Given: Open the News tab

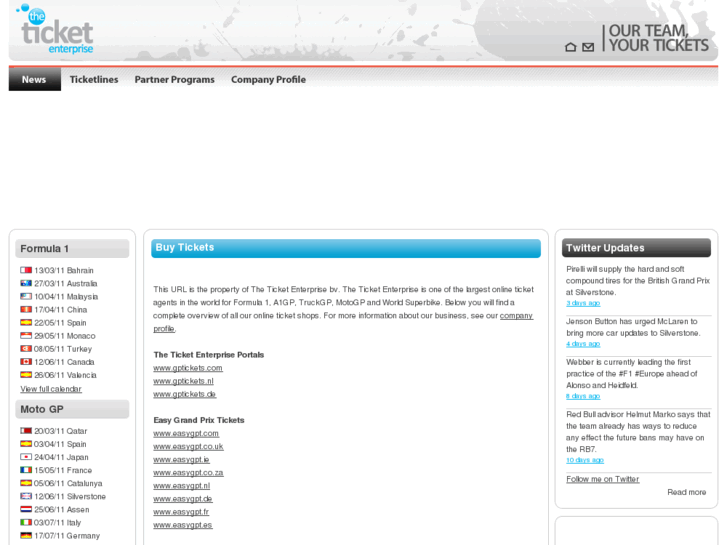Looking at the screenshot, I should click(x=34, y=79).
